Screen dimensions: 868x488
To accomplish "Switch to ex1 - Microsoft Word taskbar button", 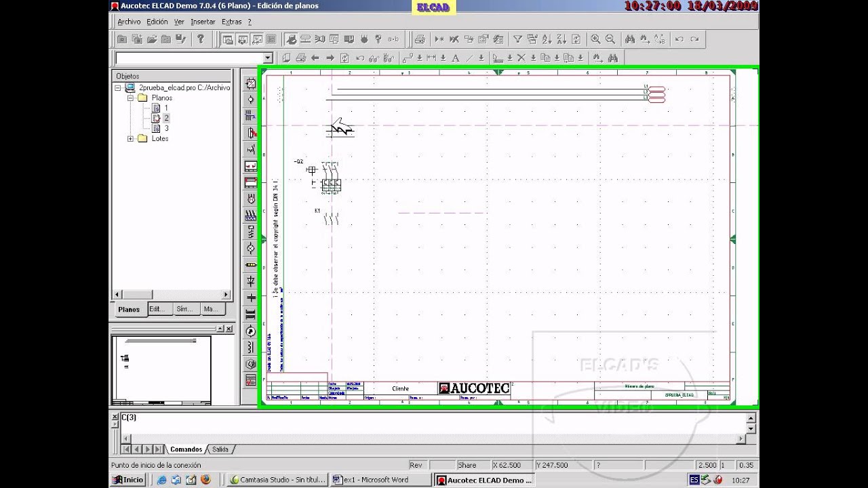I will [381, 480].
